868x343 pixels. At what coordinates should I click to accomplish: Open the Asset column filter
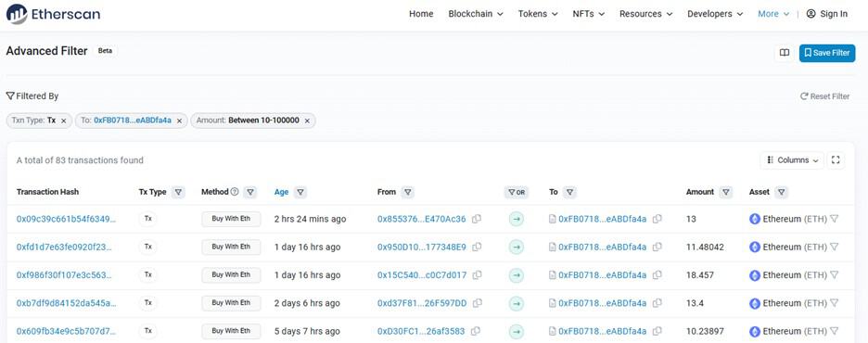(x=781, y=192)
